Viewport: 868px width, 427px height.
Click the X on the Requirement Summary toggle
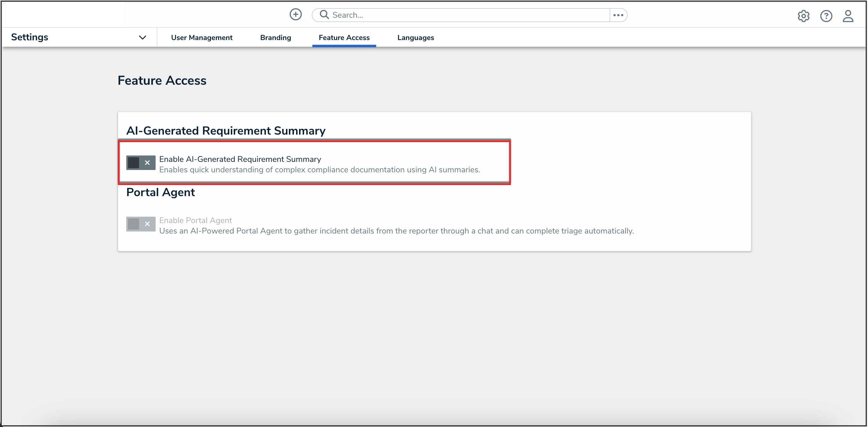coord(147,163)
